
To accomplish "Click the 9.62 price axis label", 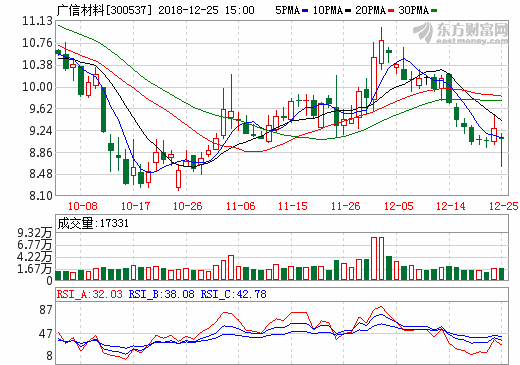I will tap(41, 109).
